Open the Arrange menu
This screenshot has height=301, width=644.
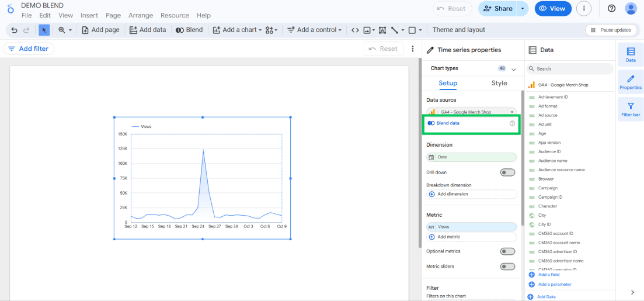tap(140, 15)
